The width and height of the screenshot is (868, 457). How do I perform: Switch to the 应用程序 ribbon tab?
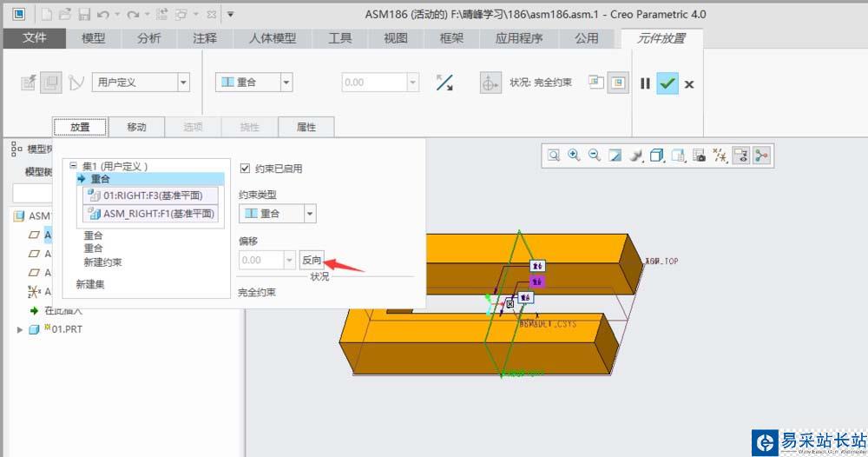[519, 37]
